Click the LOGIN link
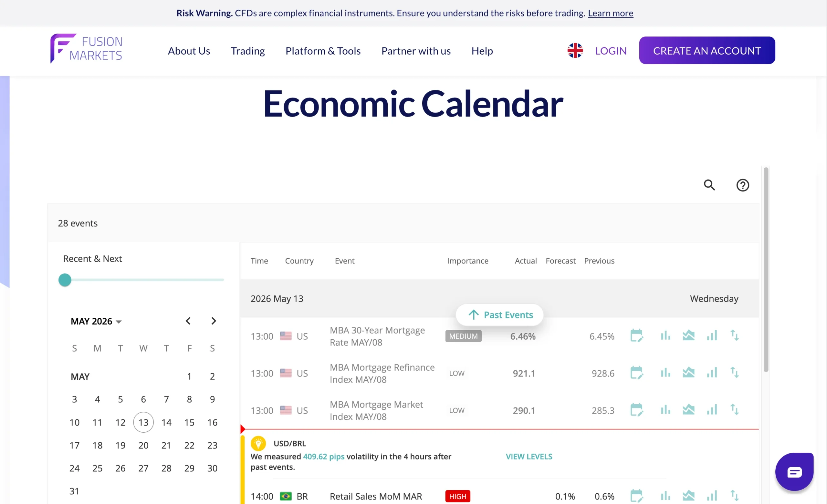827x504 pixels. click(611, 51)
